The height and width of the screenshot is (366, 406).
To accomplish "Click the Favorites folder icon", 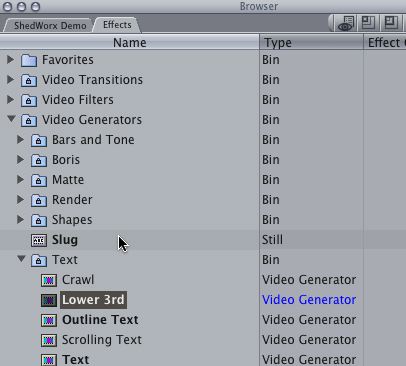I will coord(29,60).
